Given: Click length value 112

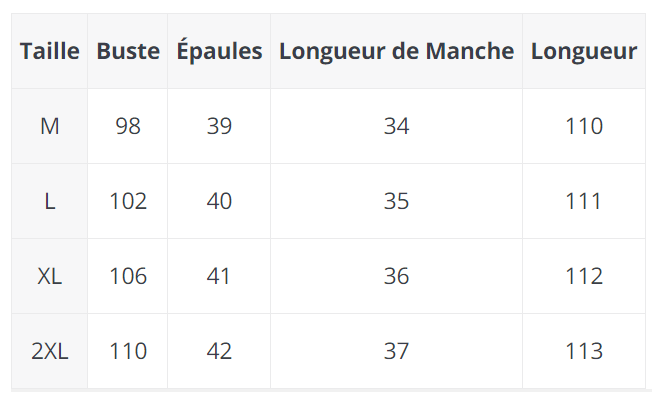Looking at the screenshot, I should (584, 276).
